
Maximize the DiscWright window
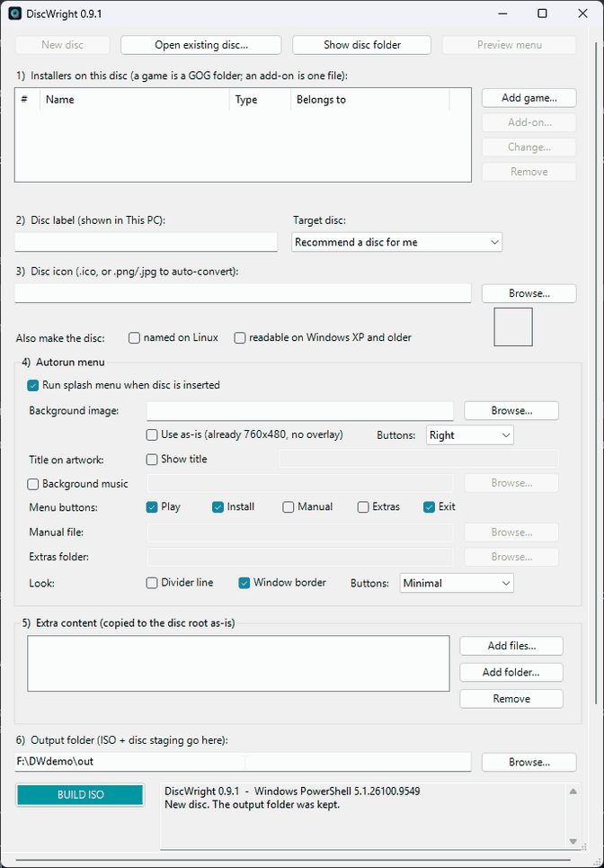tap(543, 13)
